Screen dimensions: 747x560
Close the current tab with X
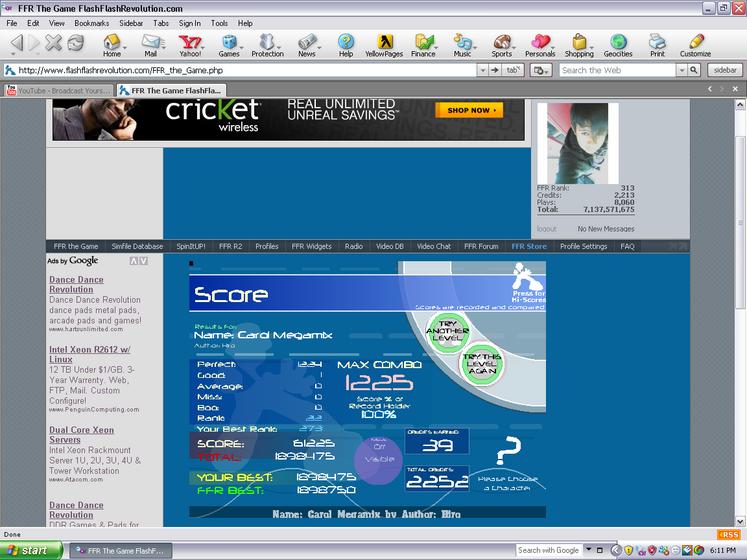(735, 89)
